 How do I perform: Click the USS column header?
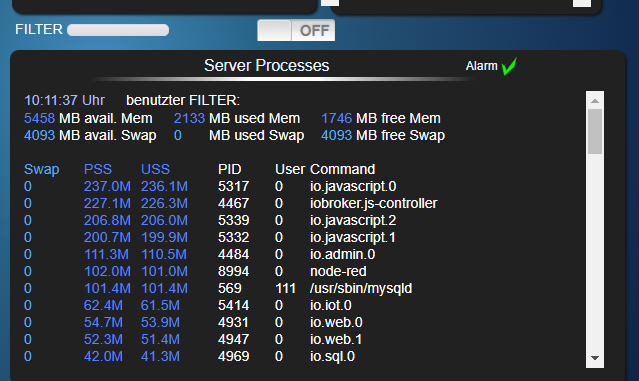click(x=155, y=169)
